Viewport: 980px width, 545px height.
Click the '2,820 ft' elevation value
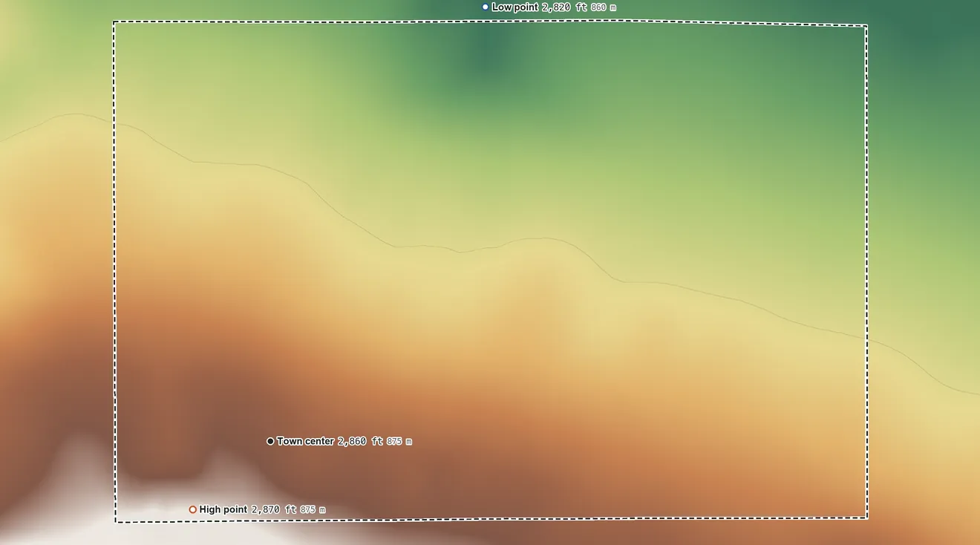[x=564, y=7]
